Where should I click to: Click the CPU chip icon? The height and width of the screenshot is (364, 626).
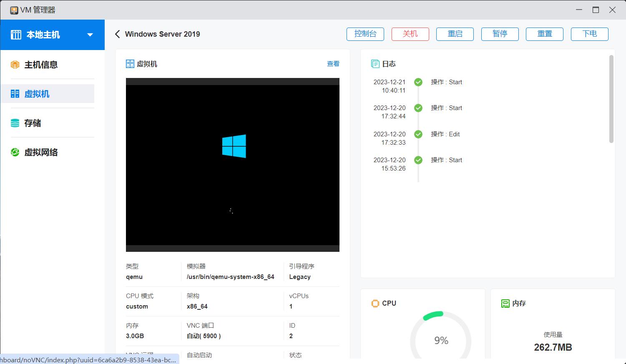click(375, 304)
